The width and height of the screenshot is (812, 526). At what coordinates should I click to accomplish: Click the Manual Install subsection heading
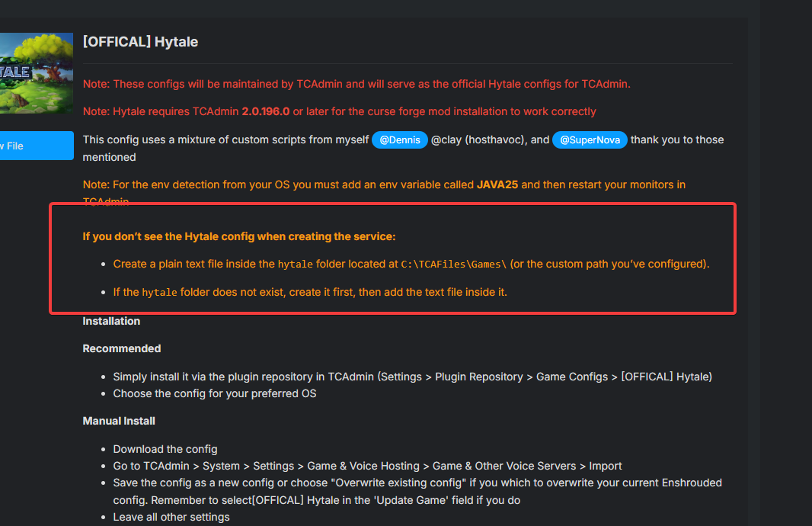pyautogui.click(x=119, y=421)
